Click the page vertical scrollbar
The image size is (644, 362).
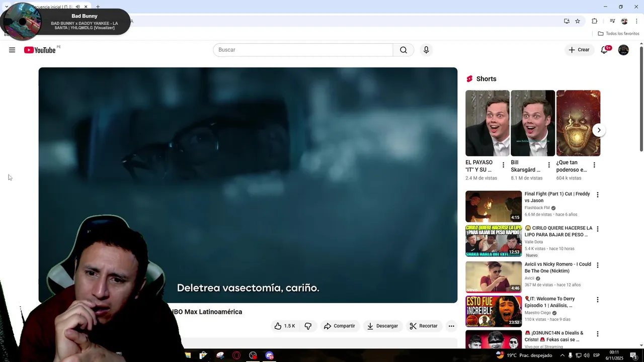(x=641, y=98)
